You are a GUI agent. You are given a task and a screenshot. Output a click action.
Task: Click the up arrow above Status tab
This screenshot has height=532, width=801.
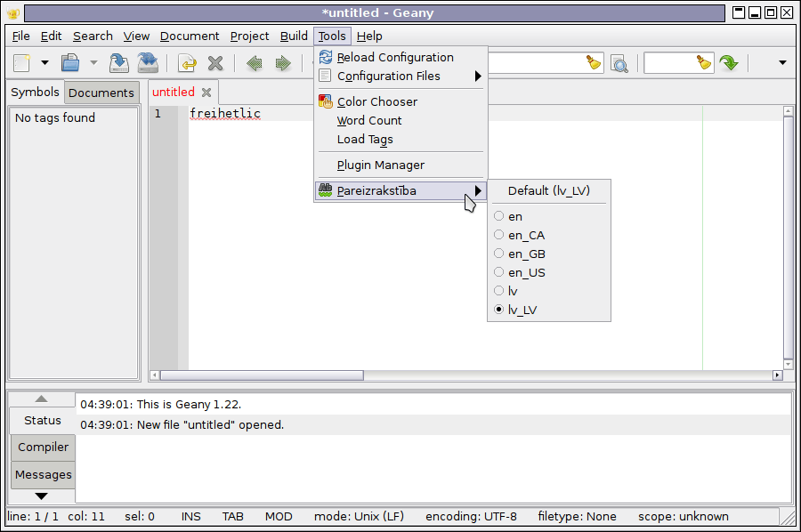[41, 399]
